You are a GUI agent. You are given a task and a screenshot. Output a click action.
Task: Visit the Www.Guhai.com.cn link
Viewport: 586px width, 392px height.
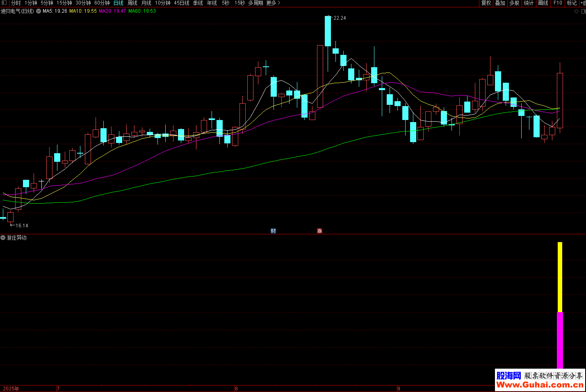540,385
